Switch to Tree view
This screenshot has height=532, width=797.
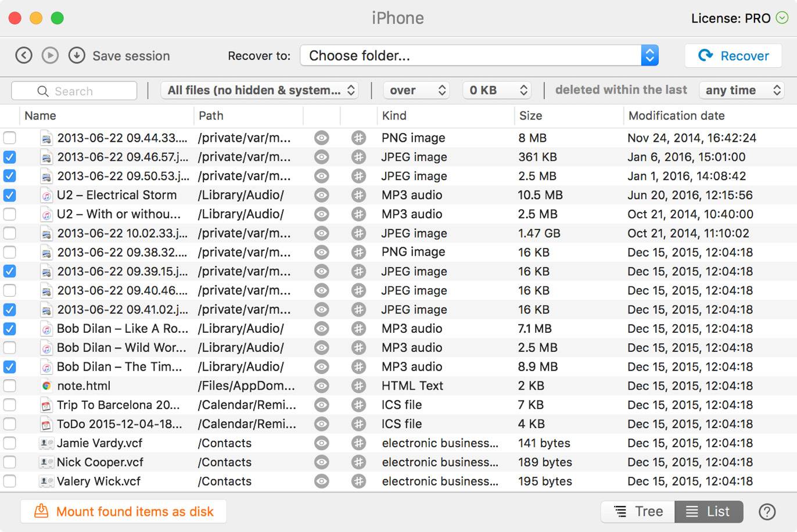pos(638,512)
